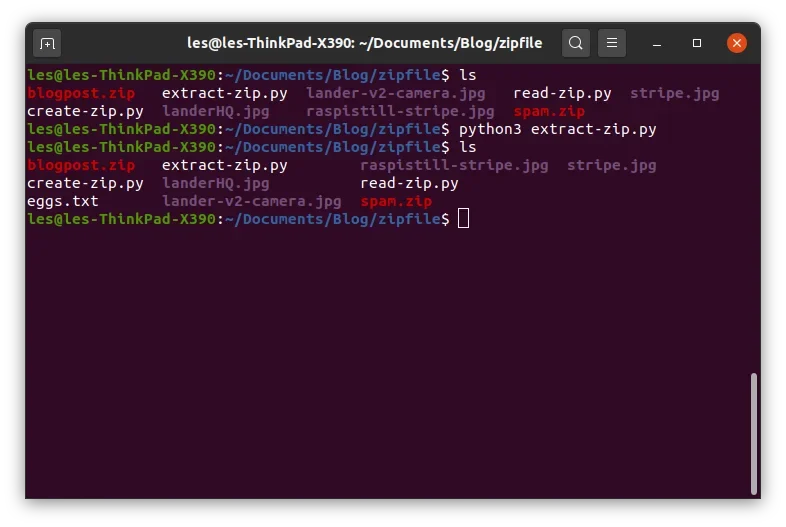Maximize the terminal window
786x527 pixels.
coord(697,43)
